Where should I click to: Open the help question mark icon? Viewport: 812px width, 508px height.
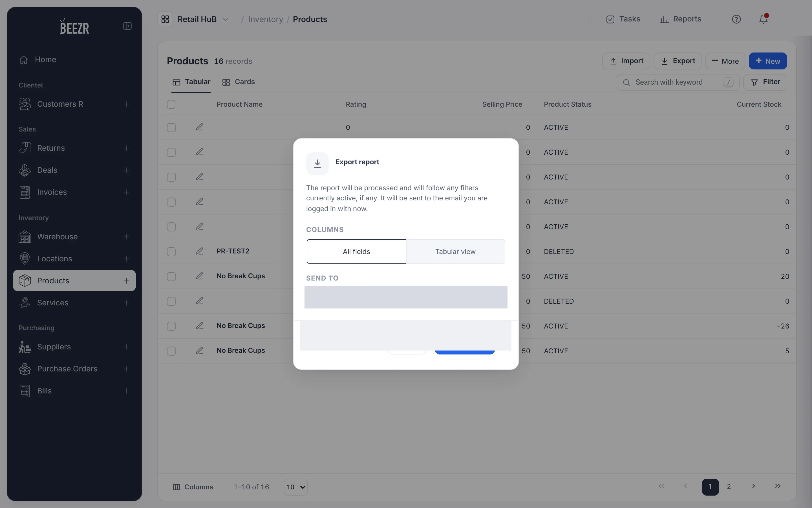click(x=736, y=19)
